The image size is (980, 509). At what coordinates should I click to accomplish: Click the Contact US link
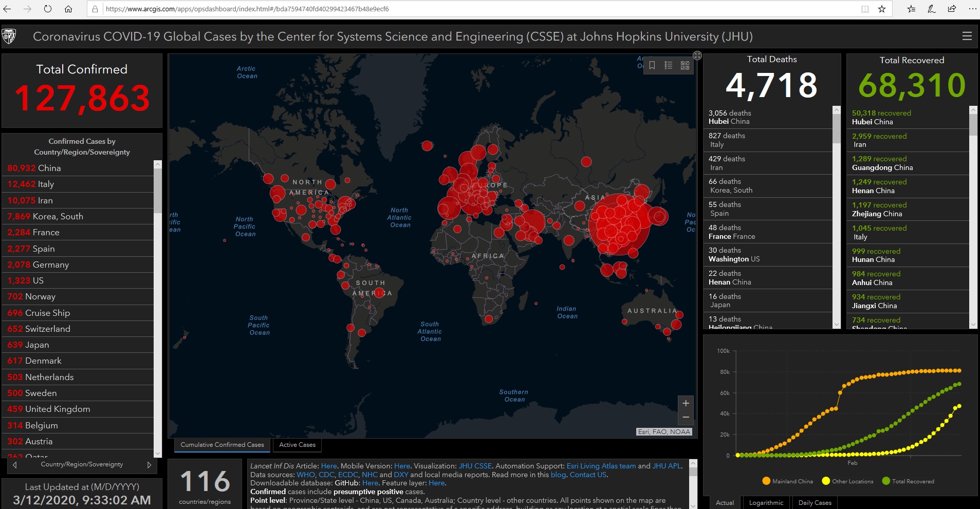coord(588,475)
